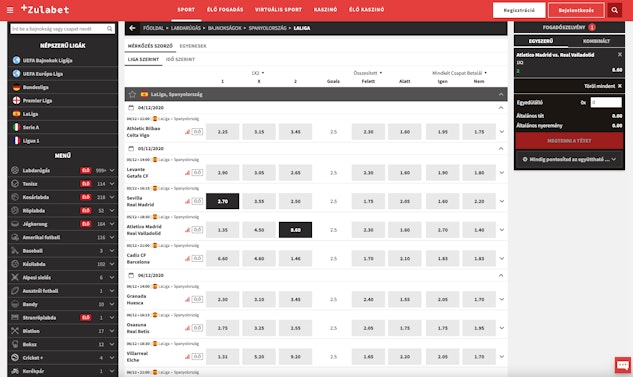Click the Zulabet logo
Image resolution: width=633 pixels, height=377 pixels.
(45, 9)
